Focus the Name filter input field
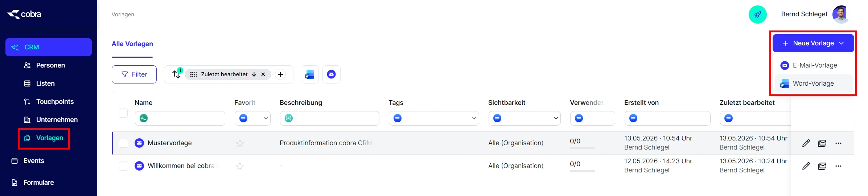This screenshot has height=196, width=868. point(180,118)
